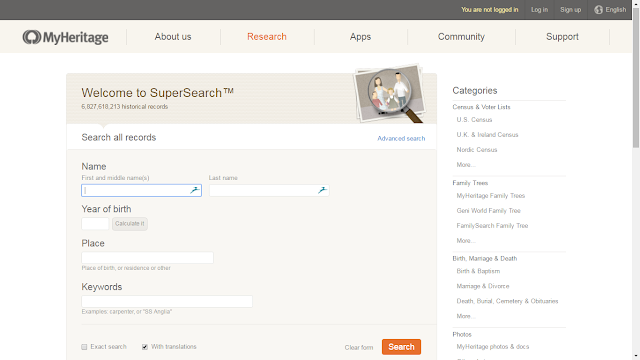Click the family magnifying glass photo
The width and height of the screenshot is (640, 360).
[390, 93]
